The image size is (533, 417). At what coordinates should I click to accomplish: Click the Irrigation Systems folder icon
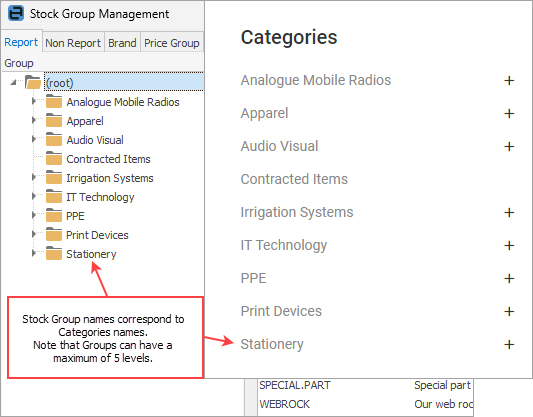click(x=54, y=177)
